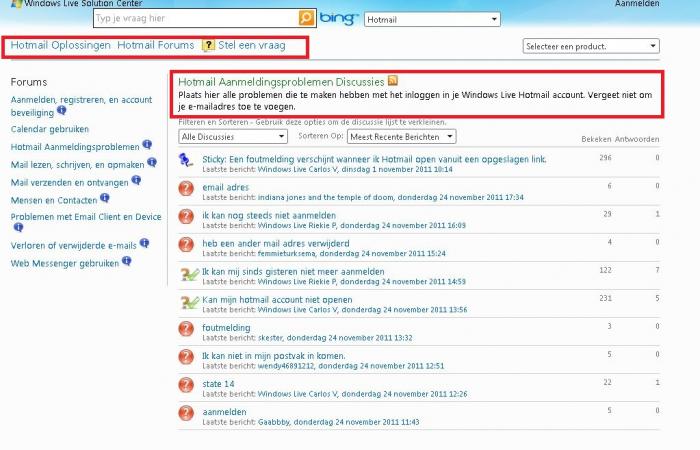
Task: Open the email adres thread
Action: coord(225,188)
